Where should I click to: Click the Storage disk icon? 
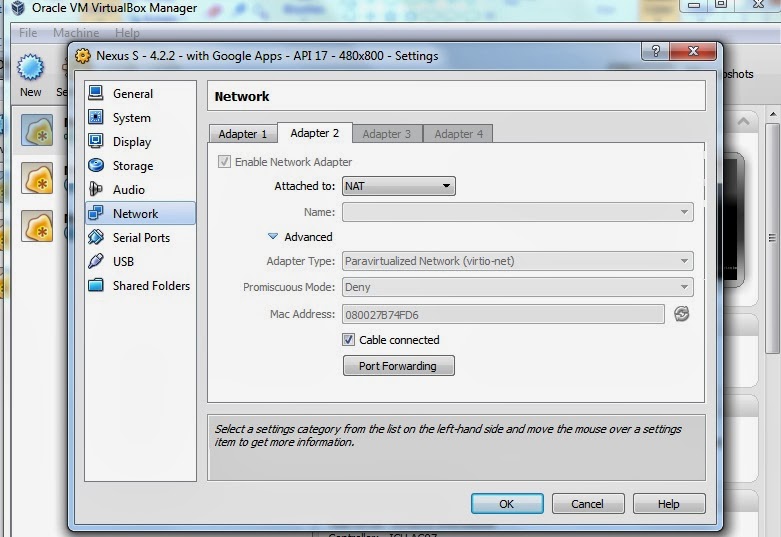pos(96,165)
